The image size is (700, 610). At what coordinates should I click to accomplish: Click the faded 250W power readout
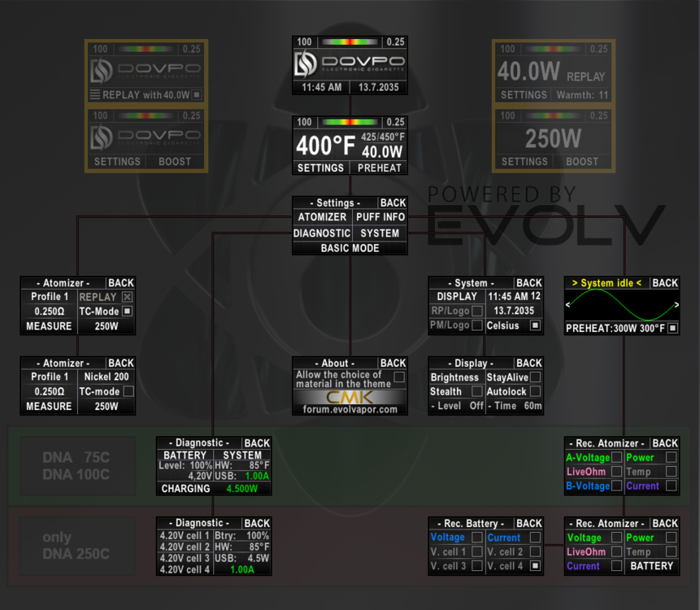[553, 138]
